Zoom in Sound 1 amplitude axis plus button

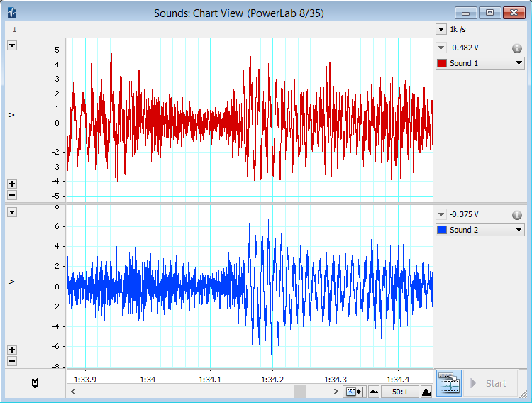coord(12,184)
